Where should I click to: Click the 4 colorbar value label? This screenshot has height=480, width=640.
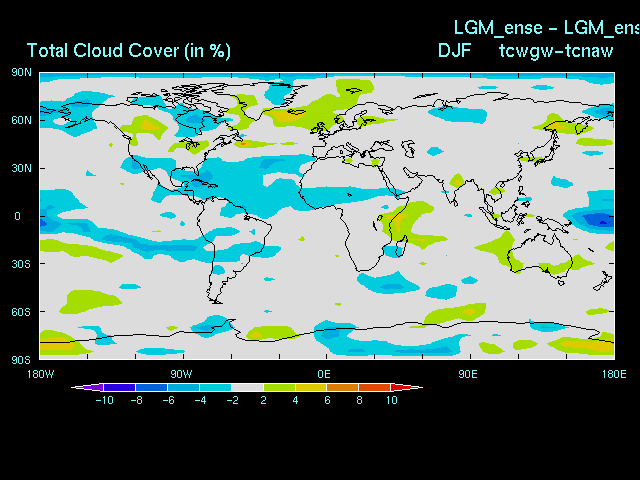(296, 400)
